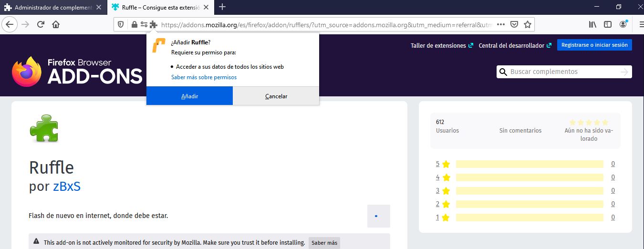Save page to Pocket
The image size is (644, 249).
[x=514, y=24]
